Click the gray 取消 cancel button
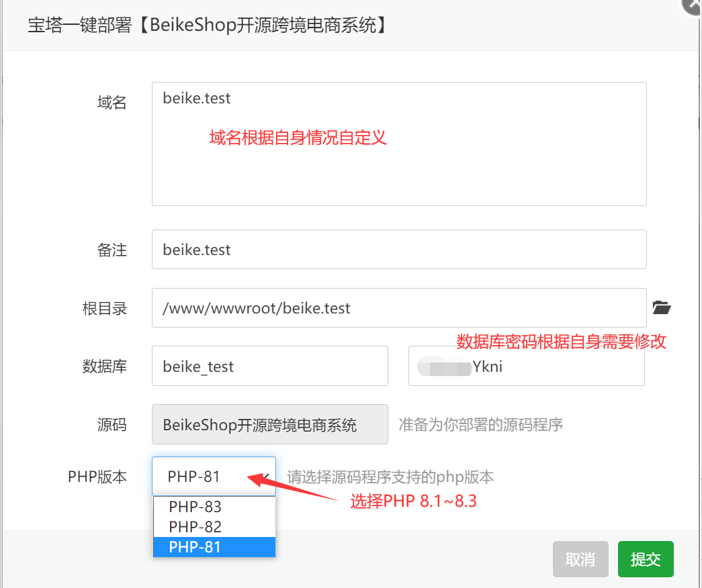Image resolution: width=702 pixels, height=588 pixels. 580,559
